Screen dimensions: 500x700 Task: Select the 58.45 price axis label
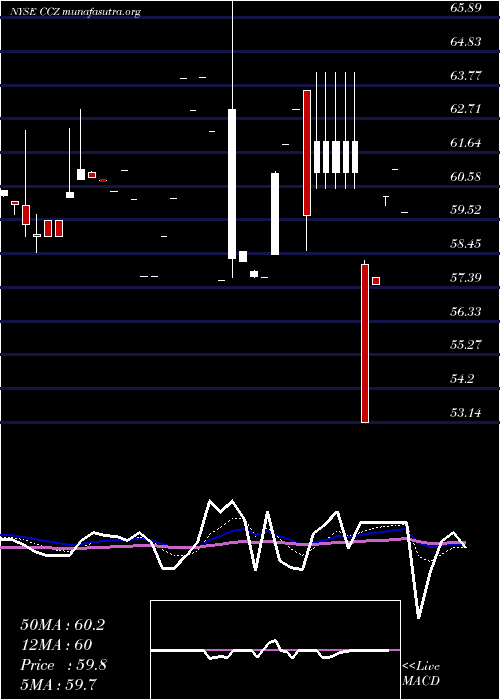(466, 244)
